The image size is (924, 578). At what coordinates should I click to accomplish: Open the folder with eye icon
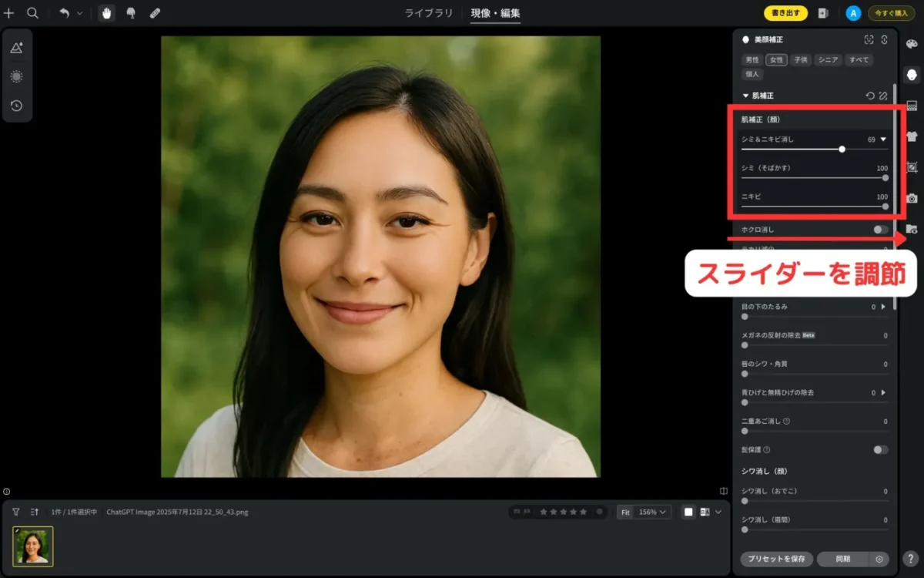(912, 229)
